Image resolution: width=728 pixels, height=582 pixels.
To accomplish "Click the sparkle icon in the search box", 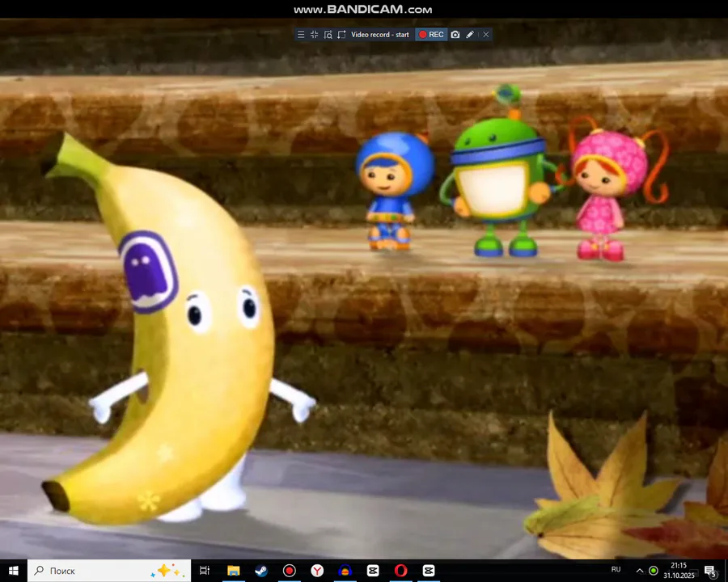I will click(x=166, y=571).
